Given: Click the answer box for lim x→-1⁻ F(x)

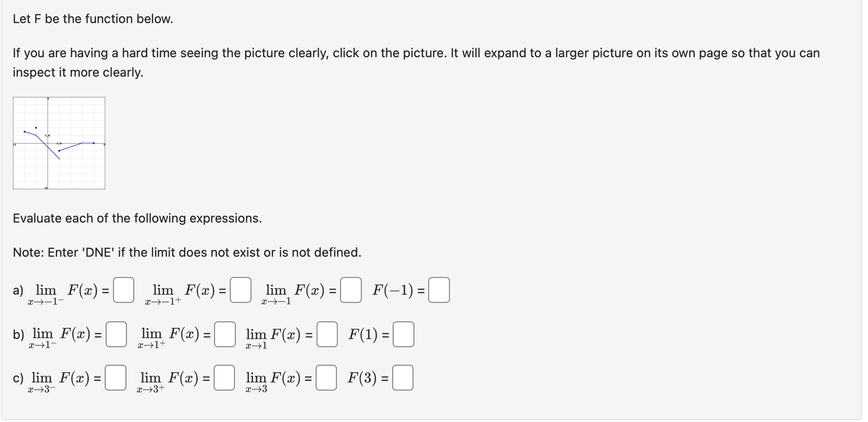Looking at the screenshot, I should (124, 289).
